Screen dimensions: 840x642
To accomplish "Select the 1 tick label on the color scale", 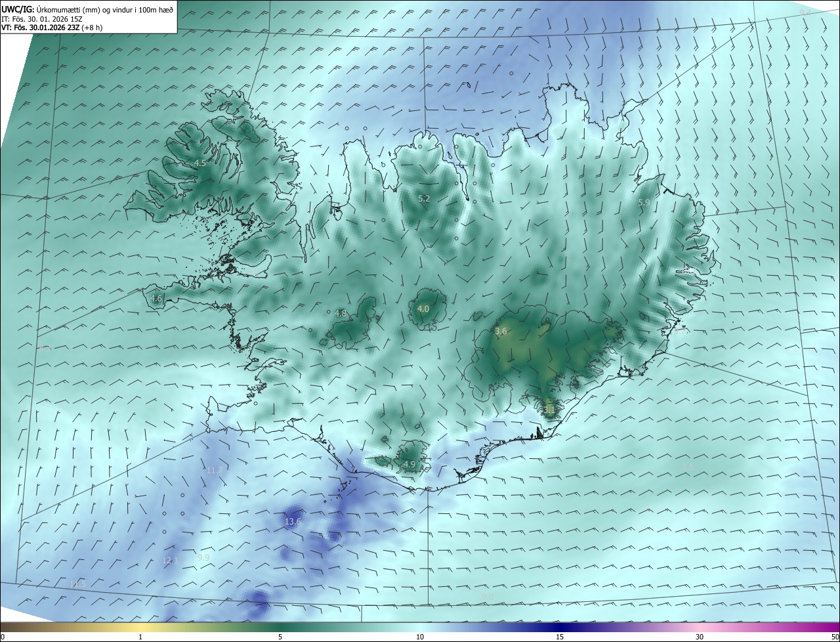I will pyautogui.click(x=140, y=637).
